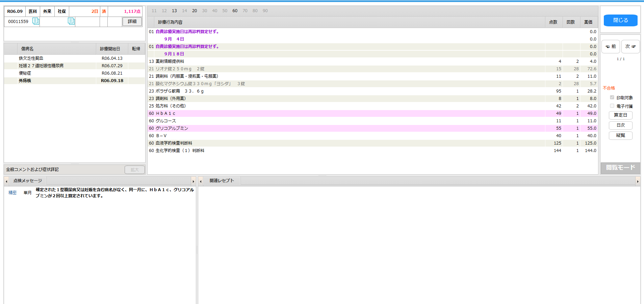Viewport: 644px width, 304px height.
Task: Click the 日次 button
Action: [621, 125]
